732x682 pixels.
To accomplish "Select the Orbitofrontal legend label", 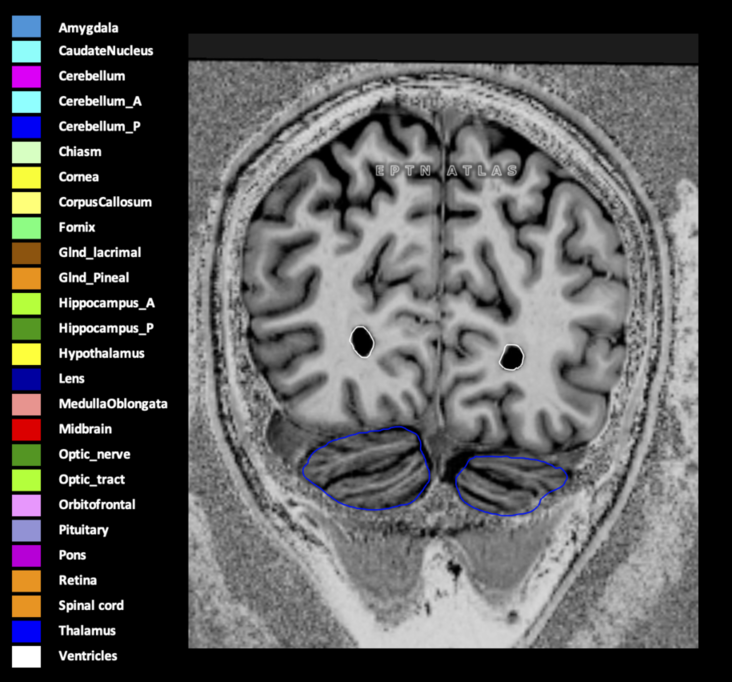I will 97,505.
